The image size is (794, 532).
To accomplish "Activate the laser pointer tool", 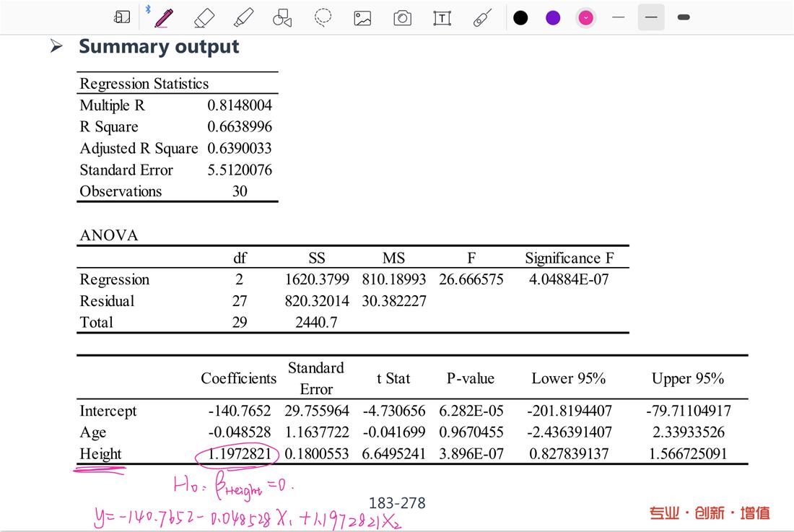I will [481, 17].
